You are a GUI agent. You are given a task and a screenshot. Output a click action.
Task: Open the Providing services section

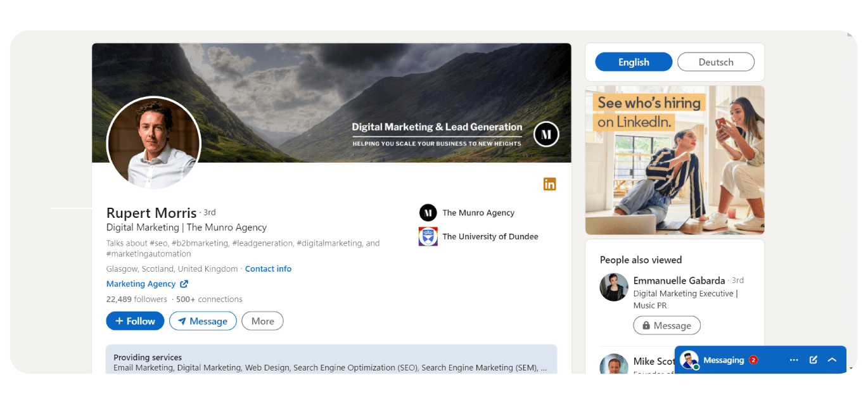[331, 359]
